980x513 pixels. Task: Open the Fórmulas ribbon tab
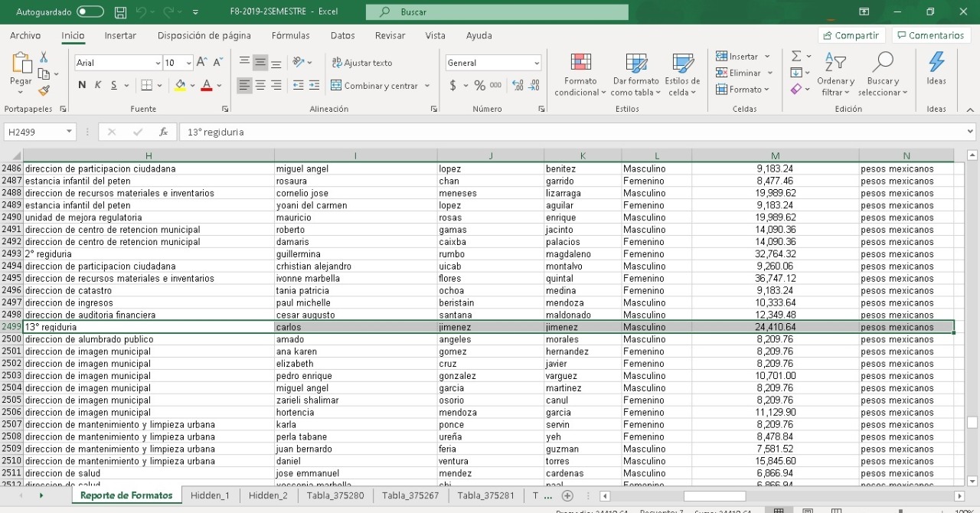pos(290,35)
